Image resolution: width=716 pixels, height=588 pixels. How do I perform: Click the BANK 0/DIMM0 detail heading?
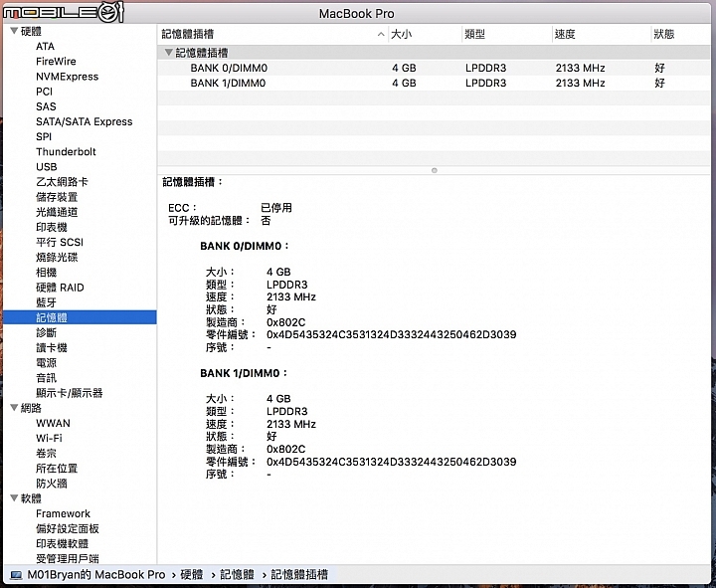(x=245, y=246)
